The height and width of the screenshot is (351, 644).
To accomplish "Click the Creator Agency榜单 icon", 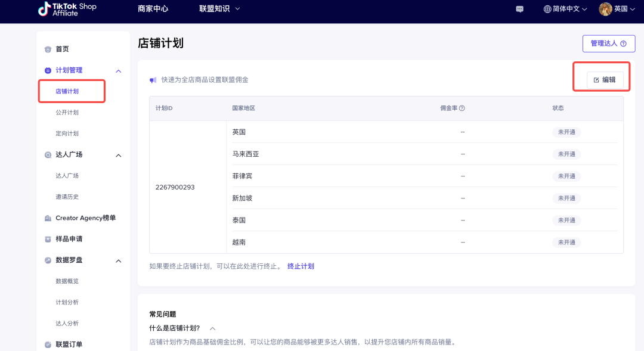I will pyautogui.click(x=48, y=218).
